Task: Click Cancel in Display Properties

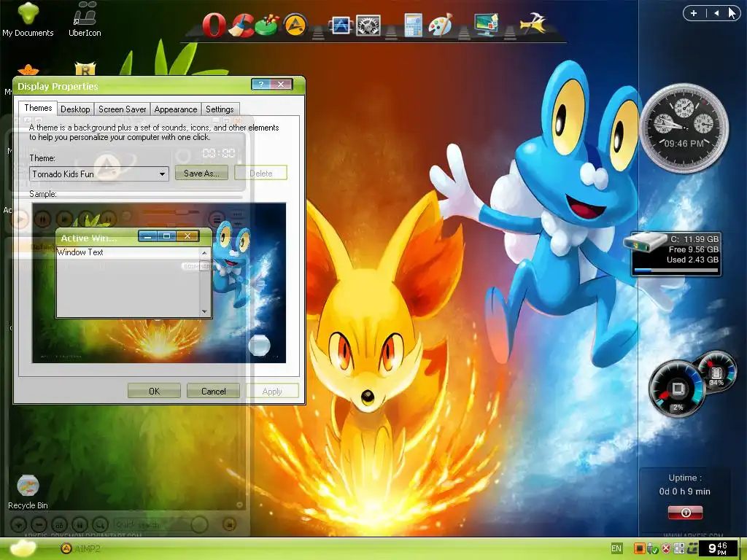Action: pyautogui.click(x=213, y=391)
